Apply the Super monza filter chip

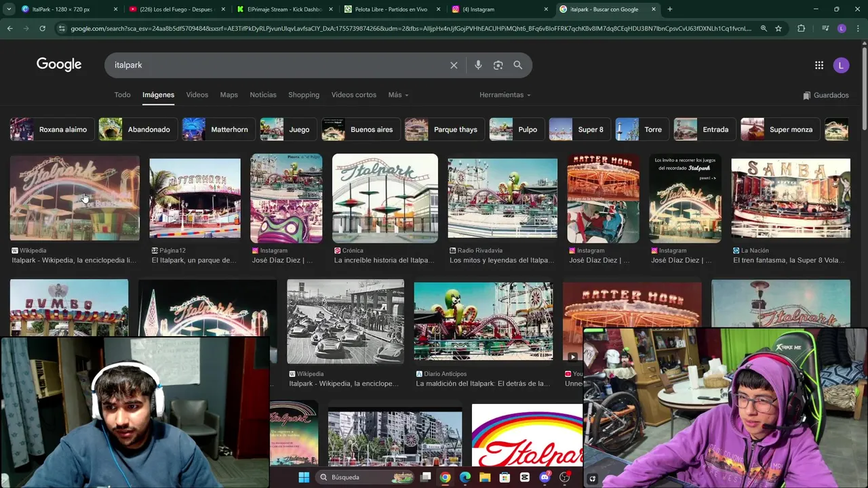[x=780, y=129]
